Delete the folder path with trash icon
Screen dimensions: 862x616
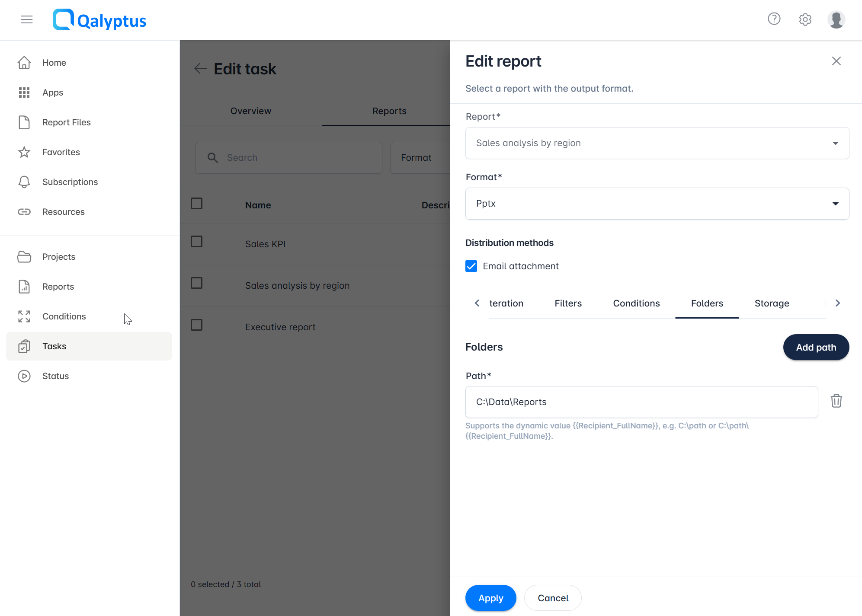836,401
